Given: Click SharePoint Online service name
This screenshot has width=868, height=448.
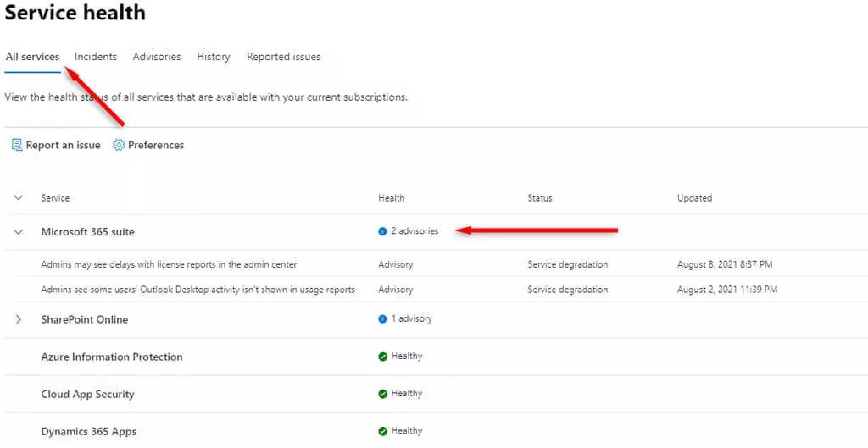Looking at the screenshot, I should 84,319.
